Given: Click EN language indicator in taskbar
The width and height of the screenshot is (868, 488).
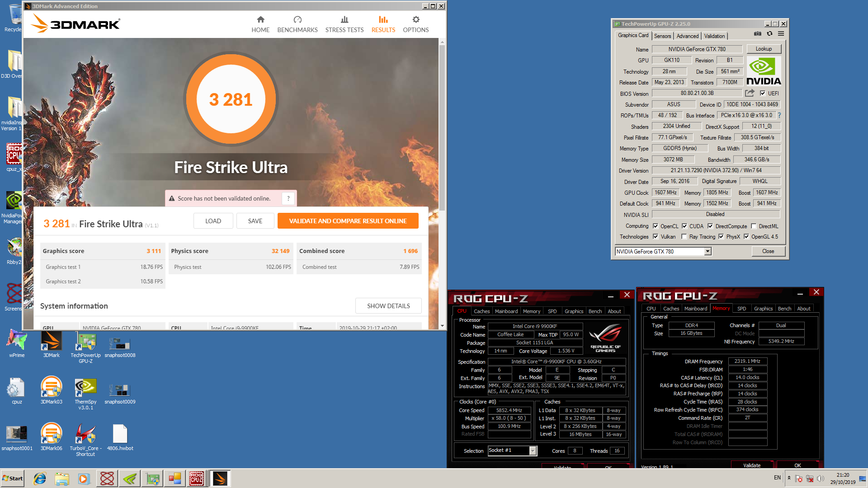Looking at the screenshot, I should click(777, 478).
